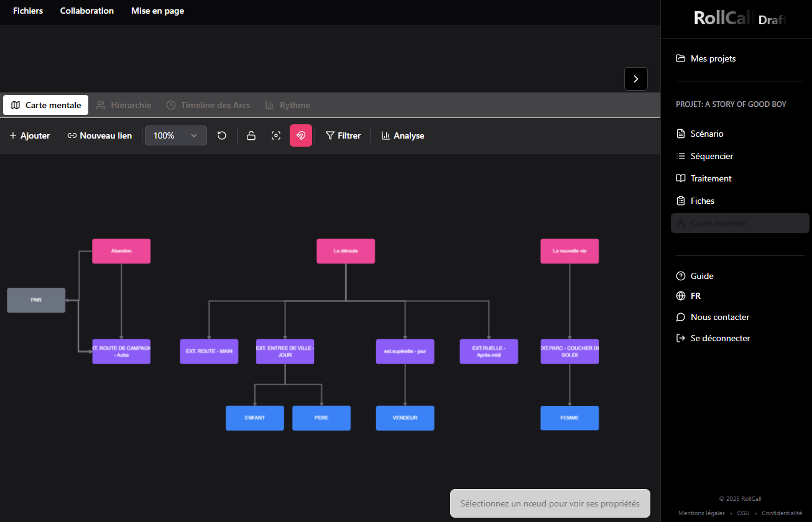Open the 100% zoom dropdown
The height and width of the screenshot is (522, 812).
pyautogui.click(x=176, y=135)
